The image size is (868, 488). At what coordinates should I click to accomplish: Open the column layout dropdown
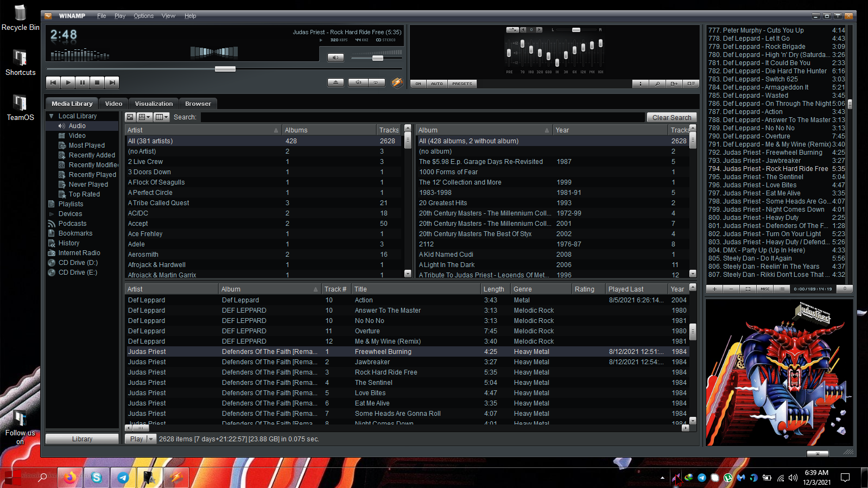click(161, 117)
